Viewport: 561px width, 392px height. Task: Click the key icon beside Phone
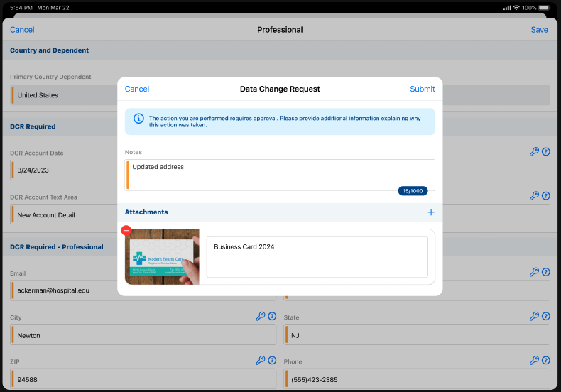pyautogui.click(x=534, y=361)
